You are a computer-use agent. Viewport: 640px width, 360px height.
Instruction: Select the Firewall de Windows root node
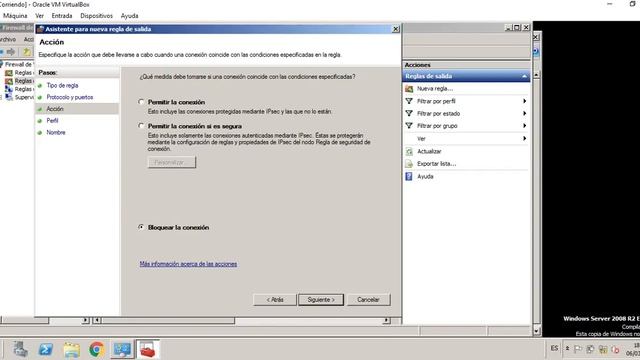[x=17, y=64]
